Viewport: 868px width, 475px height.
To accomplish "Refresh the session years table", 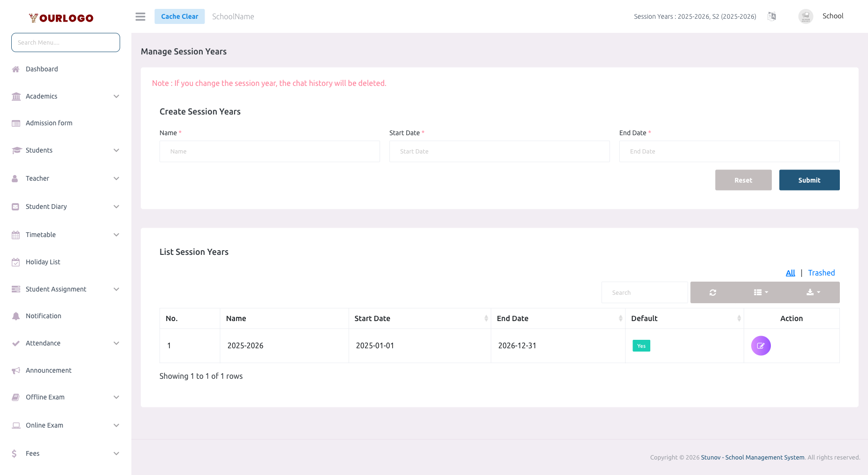I will pyautogui.click(x=713, y=292).
